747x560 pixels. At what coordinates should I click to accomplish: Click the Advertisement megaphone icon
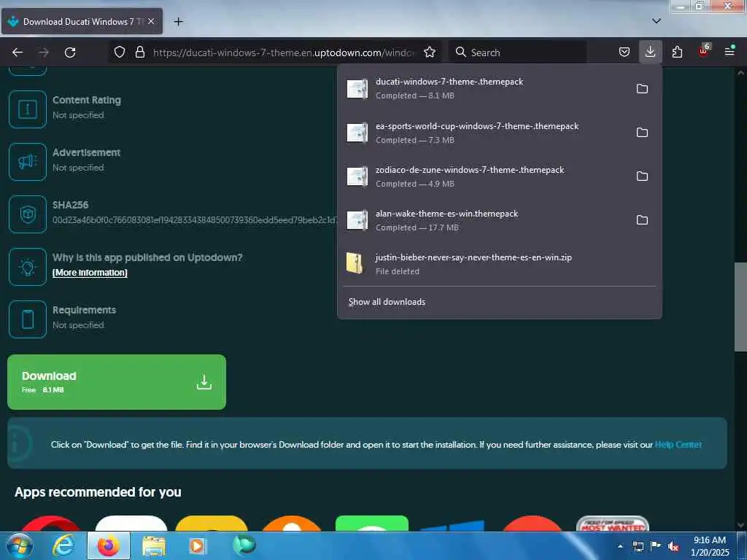pyautogui.click(x=28, y=162)
